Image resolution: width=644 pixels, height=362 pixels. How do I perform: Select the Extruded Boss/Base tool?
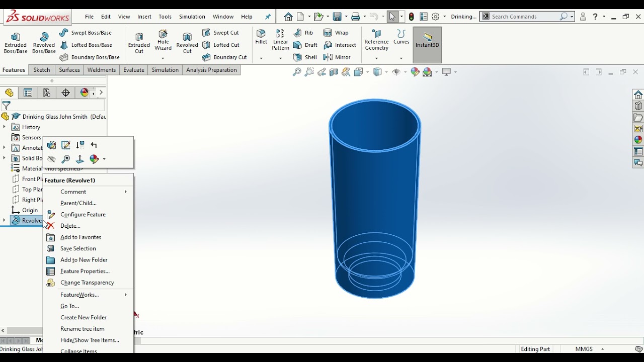tap(16, 43)
